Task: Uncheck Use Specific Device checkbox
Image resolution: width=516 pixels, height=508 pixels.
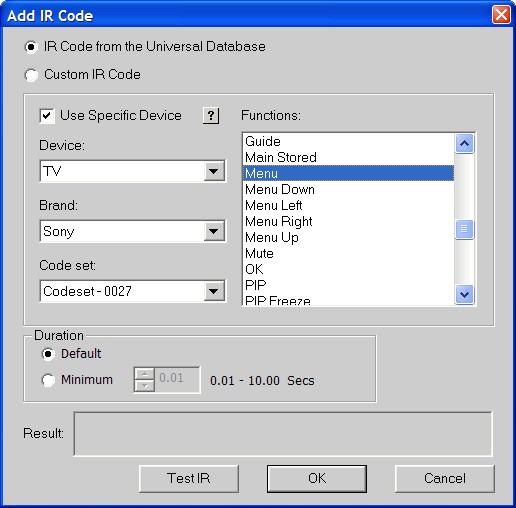Action: tap(47, 116)
